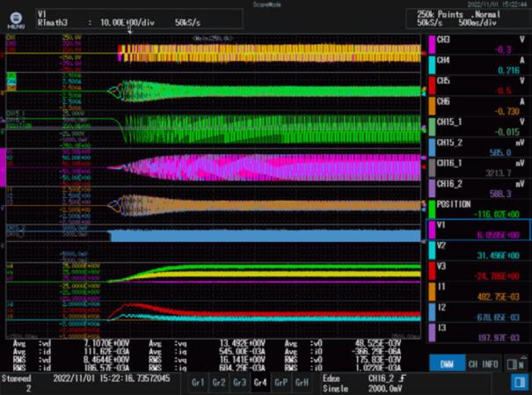Click the 500ms/div time base text
The image size is (532, 395).
pyautogui.click(x=477, y=23)
